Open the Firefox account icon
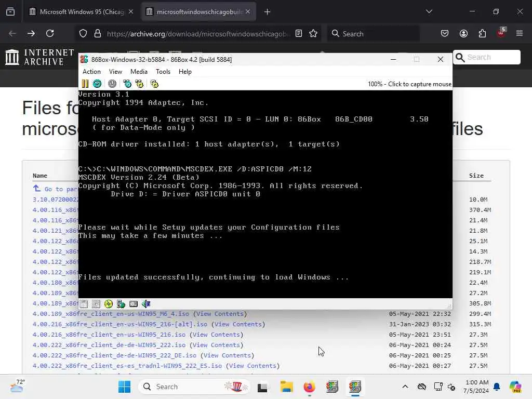Image resolution: width=532 pixels, height=399 pixels. click(463, 34)
